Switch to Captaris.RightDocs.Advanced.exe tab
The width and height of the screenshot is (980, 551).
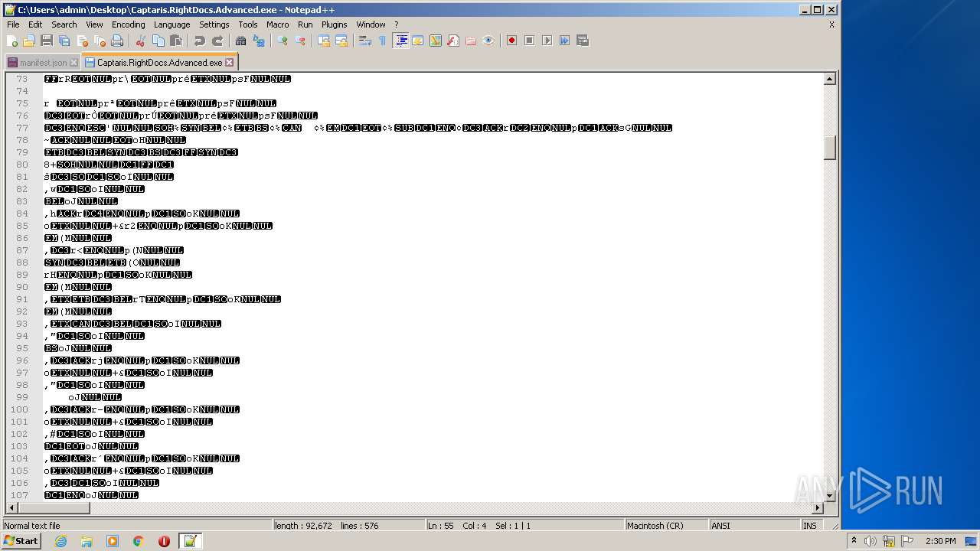coord(159,63)
